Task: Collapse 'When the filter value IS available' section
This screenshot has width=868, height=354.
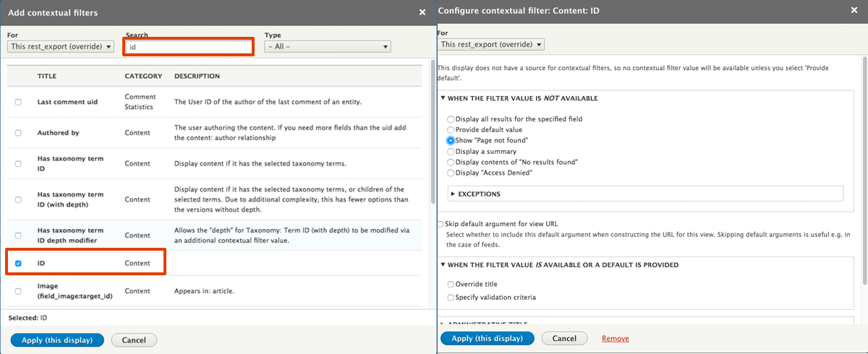Action: pos(560,265)
